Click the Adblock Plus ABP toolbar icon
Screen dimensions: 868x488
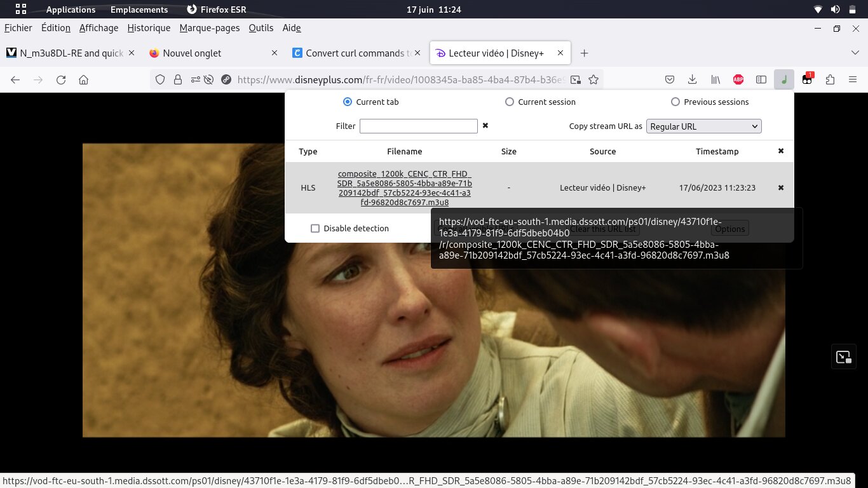738,79
